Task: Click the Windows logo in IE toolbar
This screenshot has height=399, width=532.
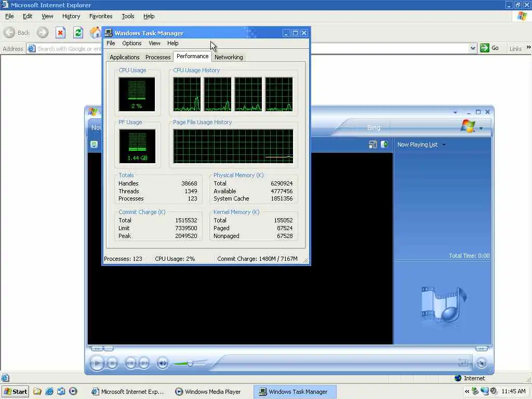Action: [522, 16]
